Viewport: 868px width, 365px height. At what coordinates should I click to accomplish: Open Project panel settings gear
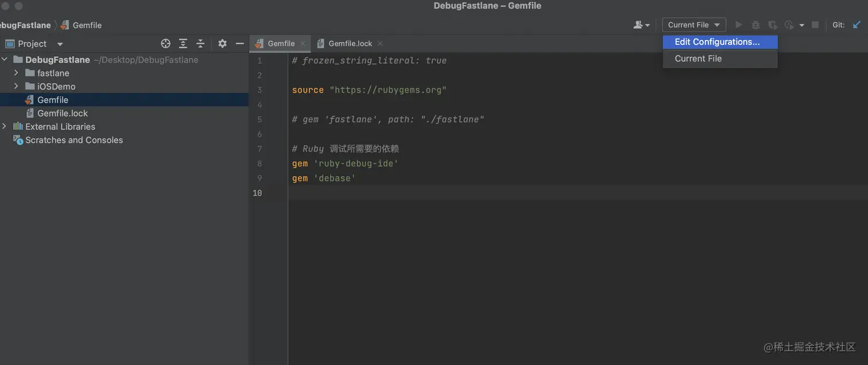(x=222, y=43)
